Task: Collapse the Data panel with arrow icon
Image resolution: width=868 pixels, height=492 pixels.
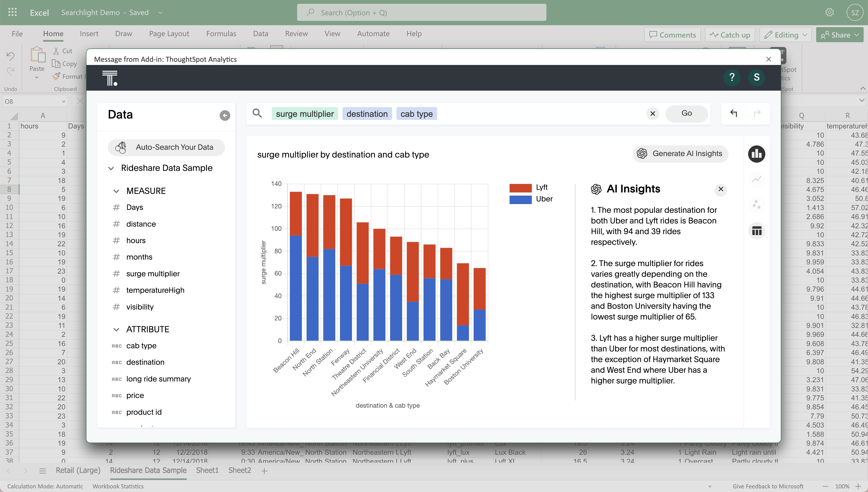Action: tap(225, 116)
